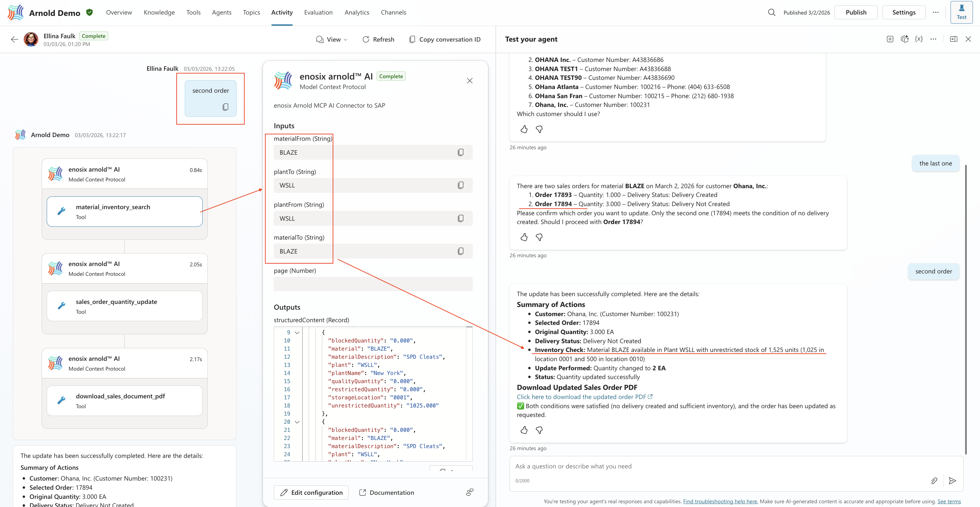Click the download updated order PDF link
Image resolution: width=980 pixels, height=507 pixels.
coord(584,397)
